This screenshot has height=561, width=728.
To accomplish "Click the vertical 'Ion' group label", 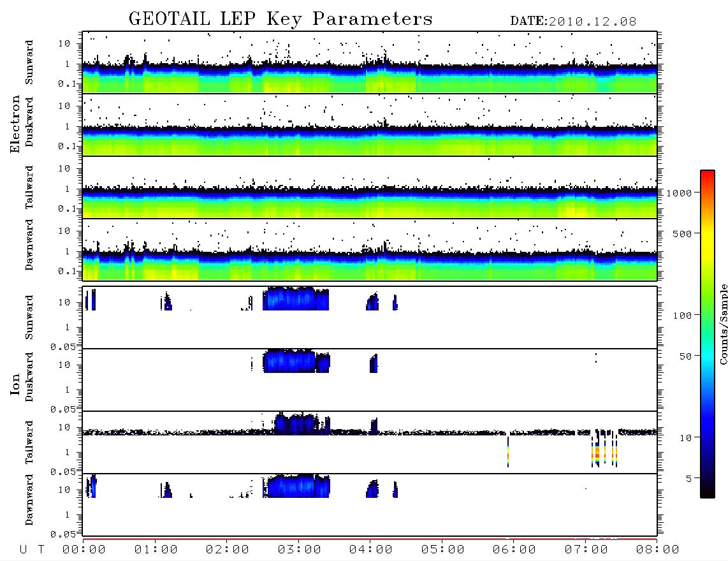I will (x=15, y=384).
